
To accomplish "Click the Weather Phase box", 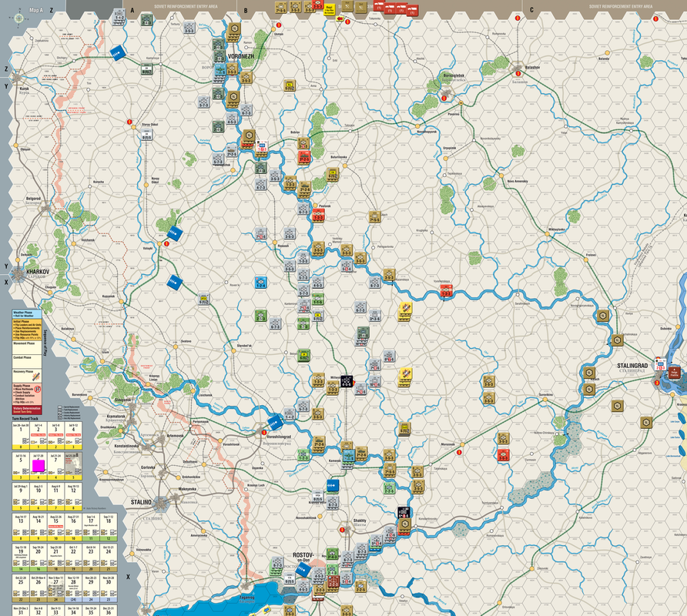I will pos(27,314).
